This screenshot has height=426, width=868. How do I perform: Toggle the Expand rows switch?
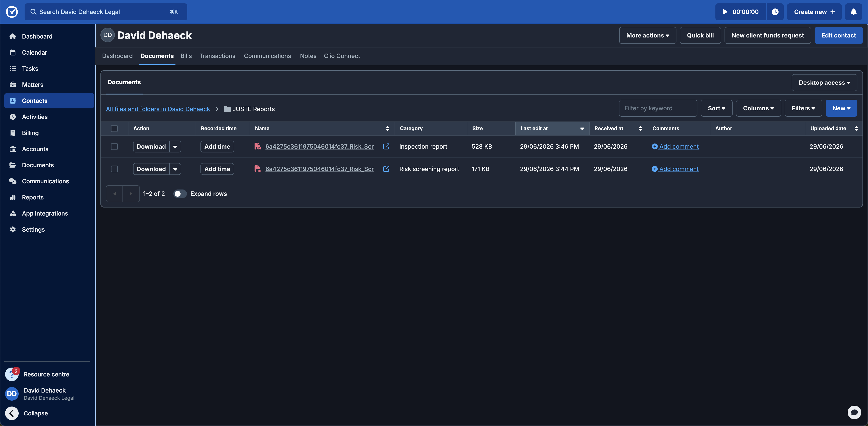180,194
